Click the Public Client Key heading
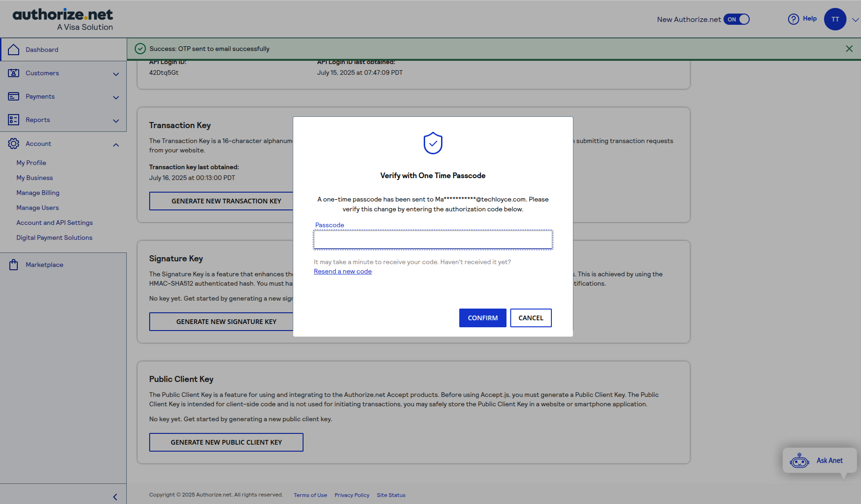 (181, 379)
